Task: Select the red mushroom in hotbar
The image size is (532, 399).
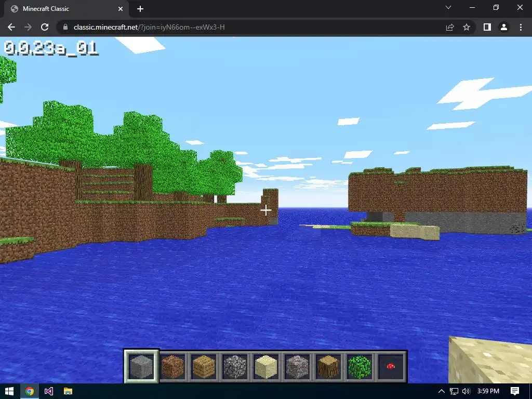Action: (x=391, y=366)
